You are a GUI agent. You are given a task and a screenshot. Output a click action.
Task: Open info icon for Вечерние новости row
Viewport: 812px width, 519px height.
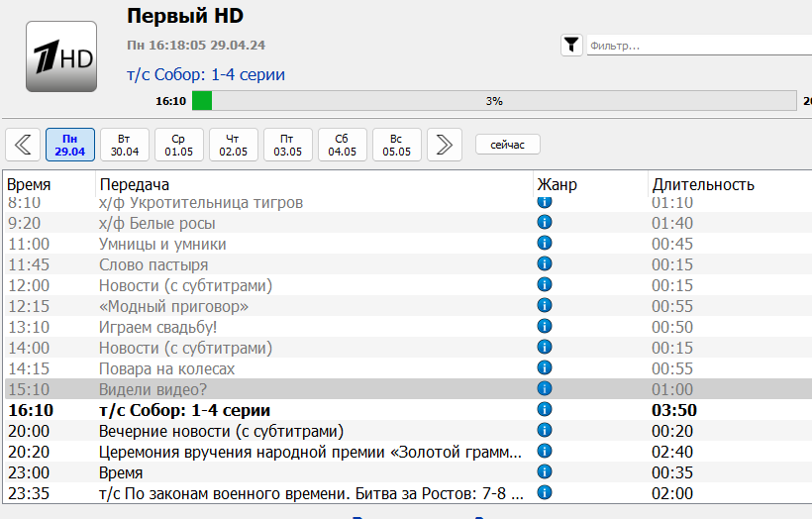544,431
